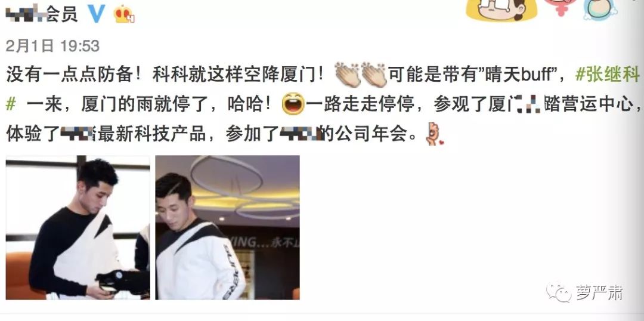Open the poster's username ending in 会员

click(x=42, y=14)
